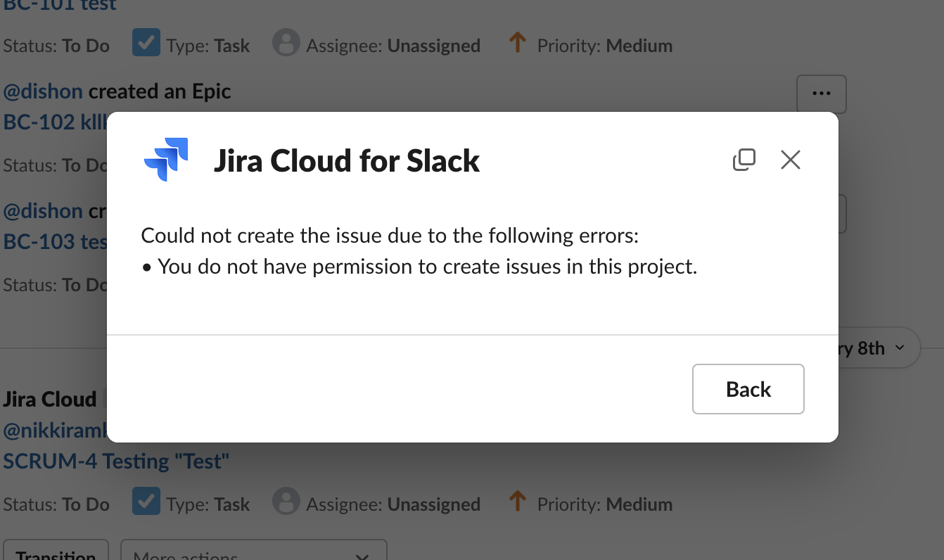Click the assignee avatar icon below SCRUM-4
The height and width of the screenshot is (560, 944).
pos(286,502)
